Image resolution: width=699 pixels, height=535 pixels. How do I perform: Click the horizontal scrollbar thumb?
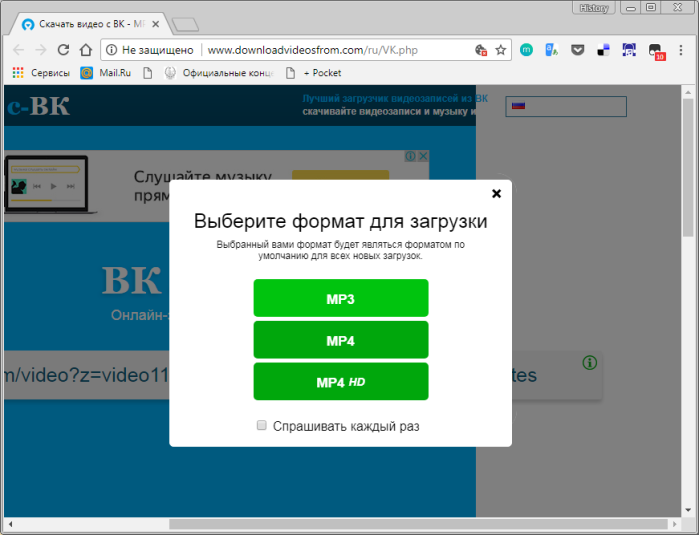coord(418,524)
